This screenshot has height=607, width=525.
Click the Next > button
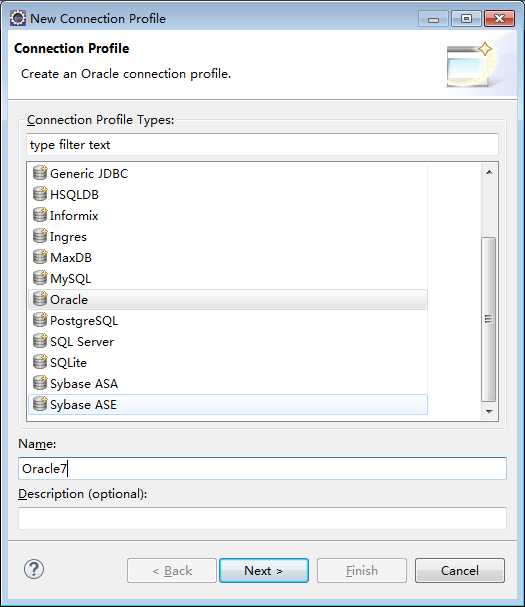264,570
